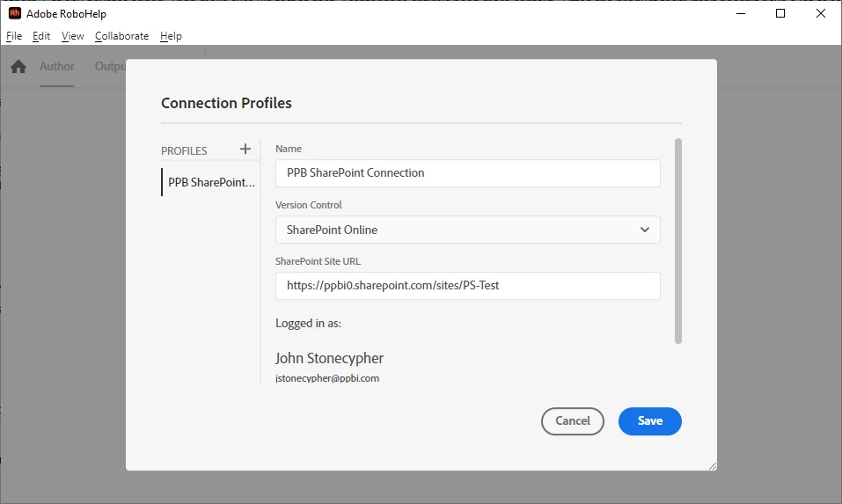842x504 pixels.
Task: Click the RoboHelp app logo in title bar
Action: click(15, 13)
